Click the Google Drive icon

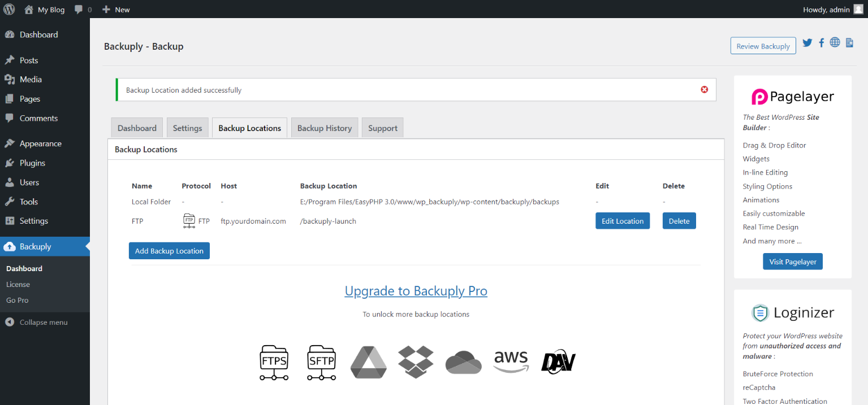pos(368,362)
